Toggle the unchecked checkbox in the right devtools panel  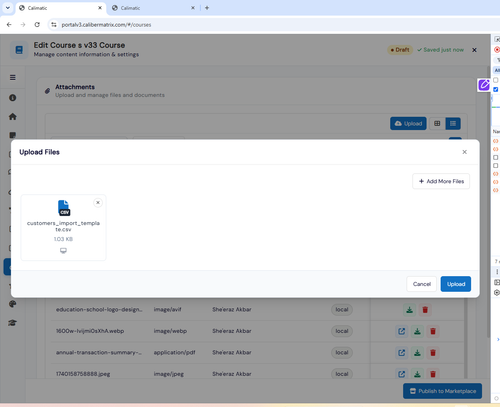coord(496,80)
